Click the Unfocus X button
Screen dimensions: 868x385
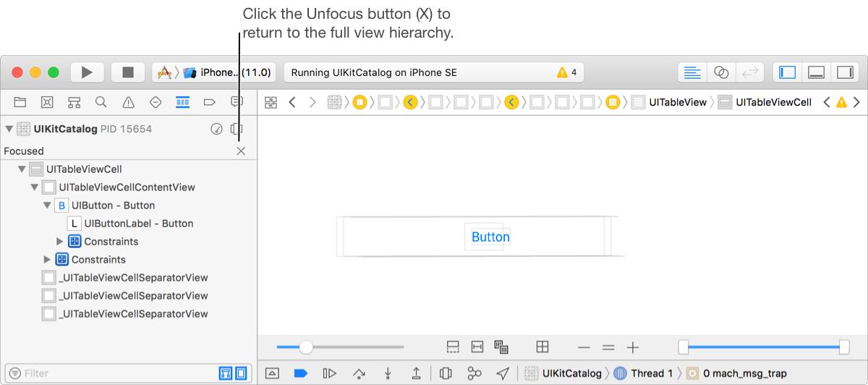241,151
